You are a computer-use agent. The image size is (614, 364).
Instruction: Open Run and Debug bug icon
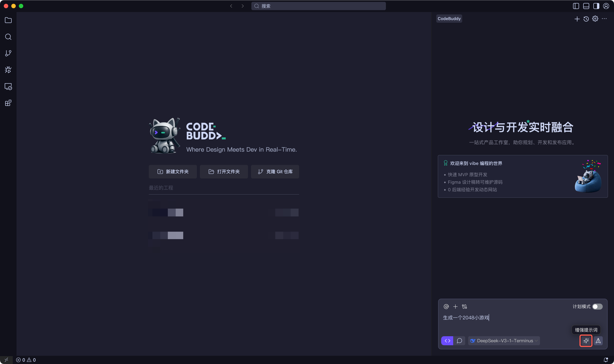[8, 70]
